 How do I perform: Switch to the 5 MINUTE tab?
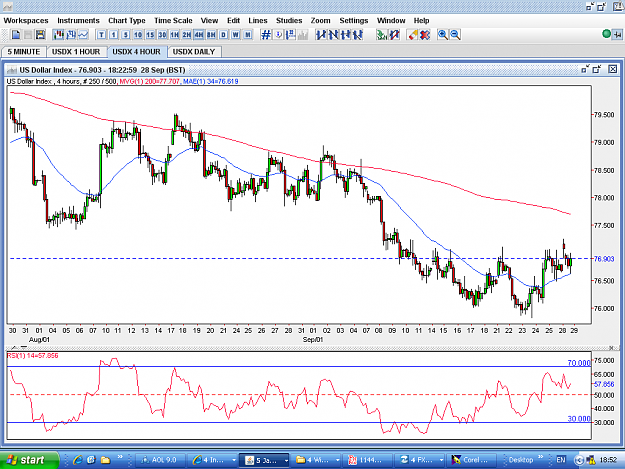24,52
